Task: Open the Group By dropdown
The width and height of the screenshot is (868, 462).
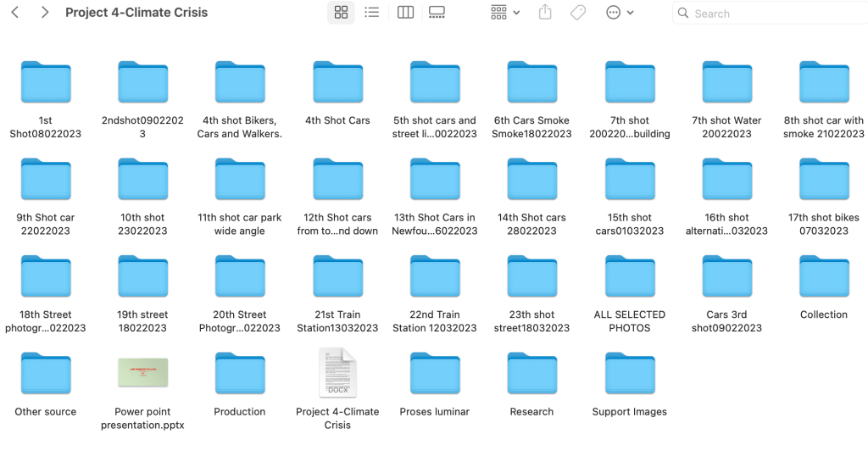Action: [x=505, y=13]
